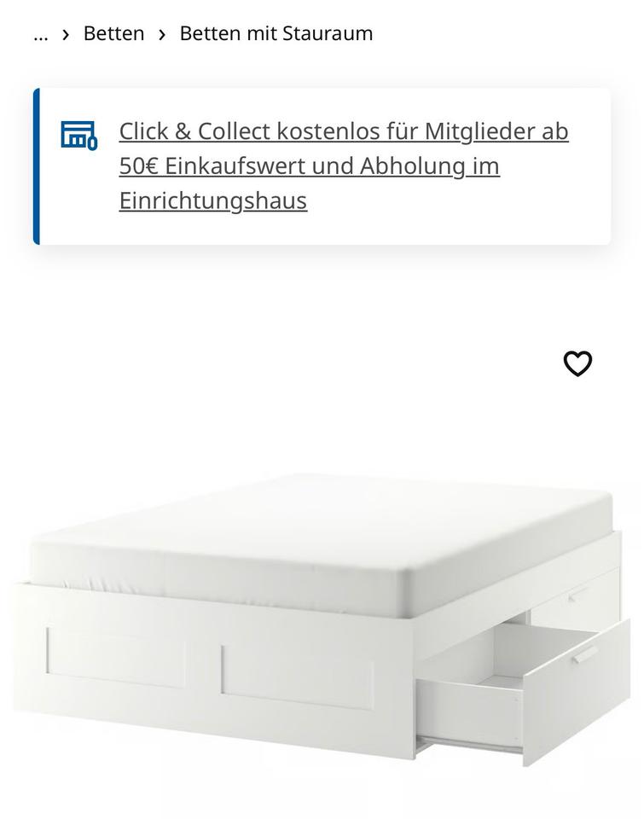Click the Click & Collect store icon

pos(78,136)
